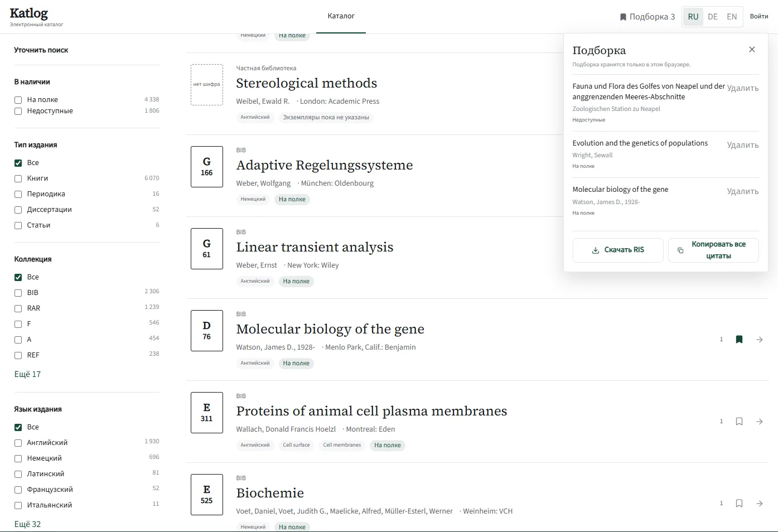Open Proteins of animal cell arrow icon
778x532 pixels.
click(x=760, y=422)
